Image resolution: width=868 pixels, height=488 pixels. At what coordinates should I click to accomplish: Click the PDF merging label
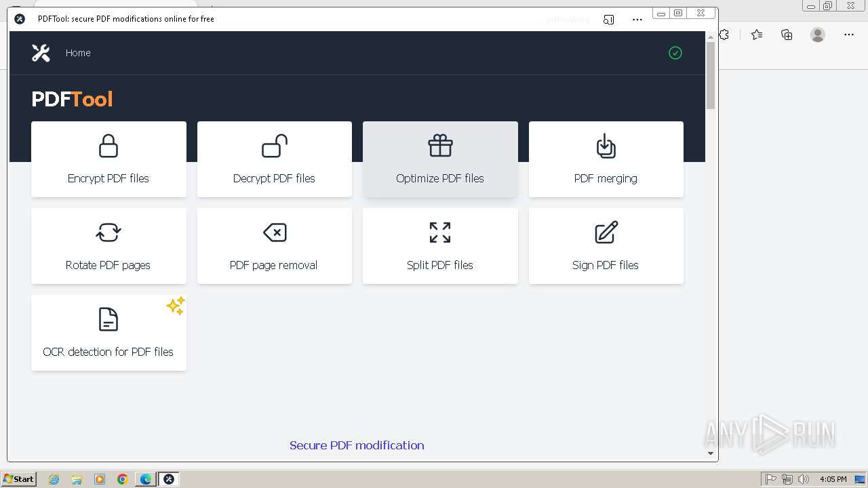606,178
